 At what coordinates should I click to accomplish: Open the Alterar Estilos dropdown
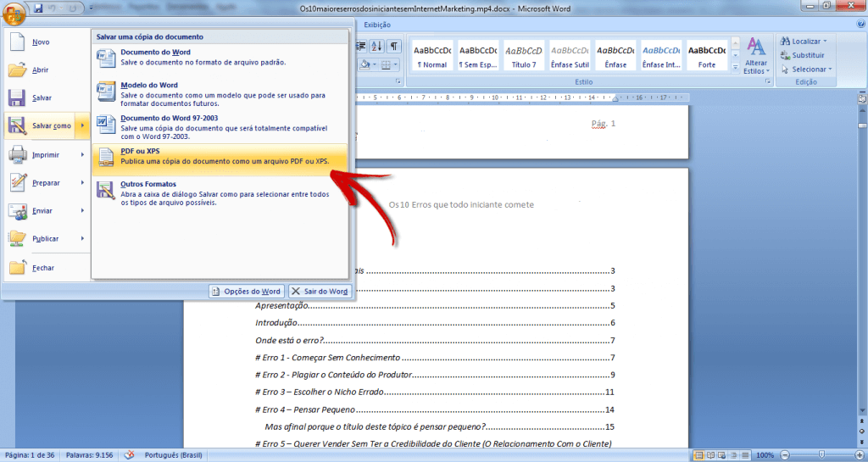[756, 56]
